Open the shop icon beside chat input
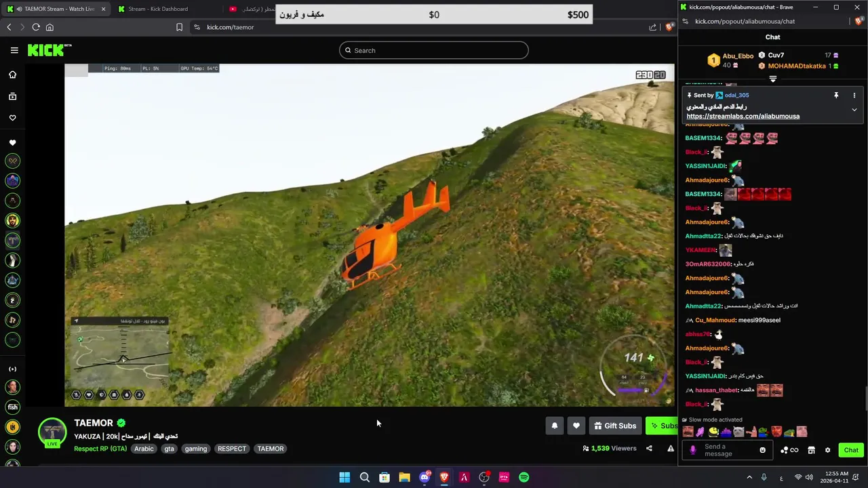 (x=811, y=450)
